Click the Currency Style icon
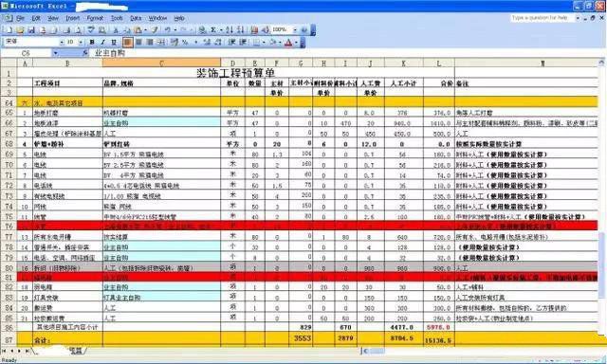The image size is (607, 364). tap(175, 42)
